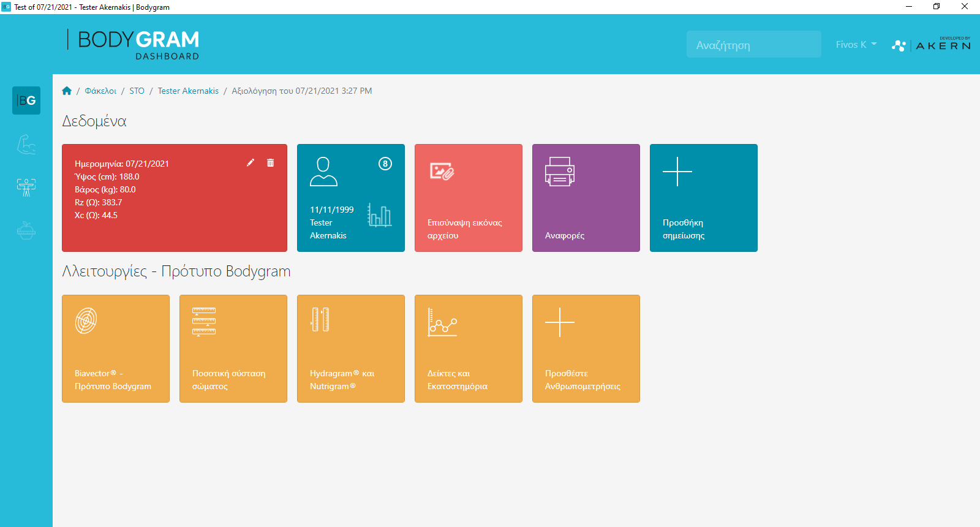
Task: Open the nutrition apple sidebar icon
Action: [26, 230]
